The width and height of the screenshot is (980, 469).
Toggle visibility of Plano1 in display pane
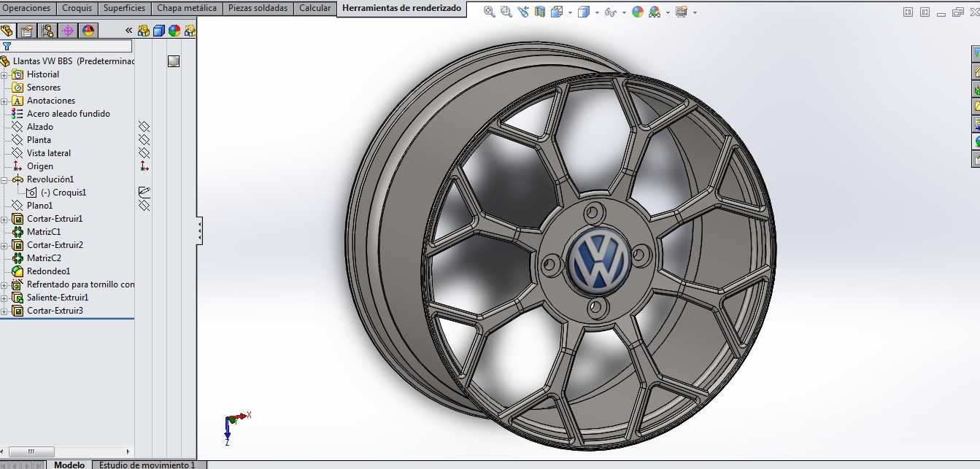[x=144, y=206]
